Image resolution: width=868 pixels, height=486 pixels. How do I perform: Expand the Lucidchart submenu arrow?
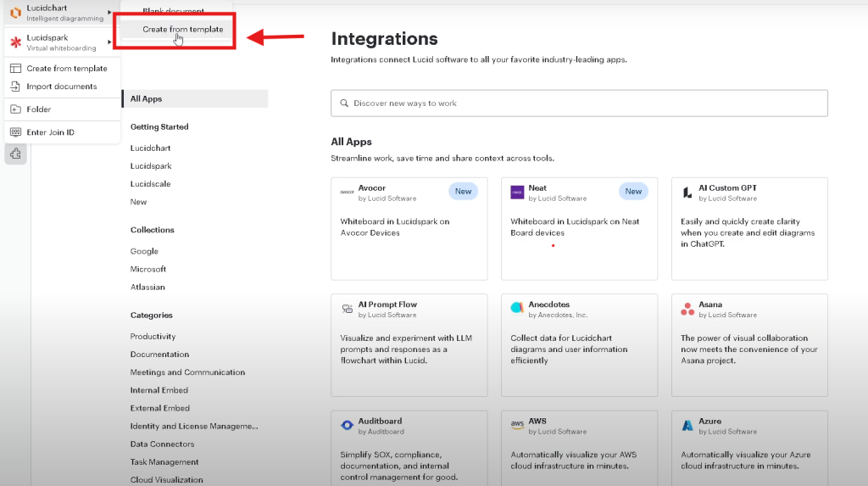109,12
